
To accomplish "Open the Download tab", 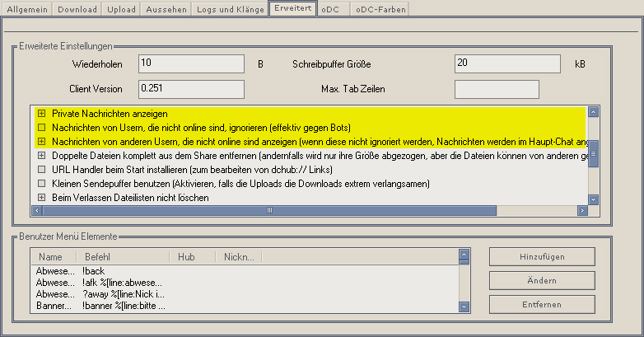I will (x=77, y=9).
